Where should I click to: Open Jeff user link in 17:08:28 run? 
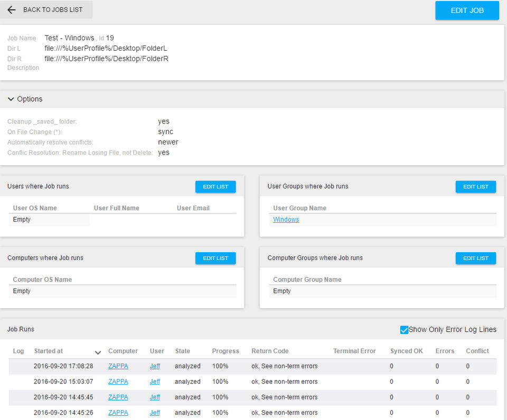(155, 366)
